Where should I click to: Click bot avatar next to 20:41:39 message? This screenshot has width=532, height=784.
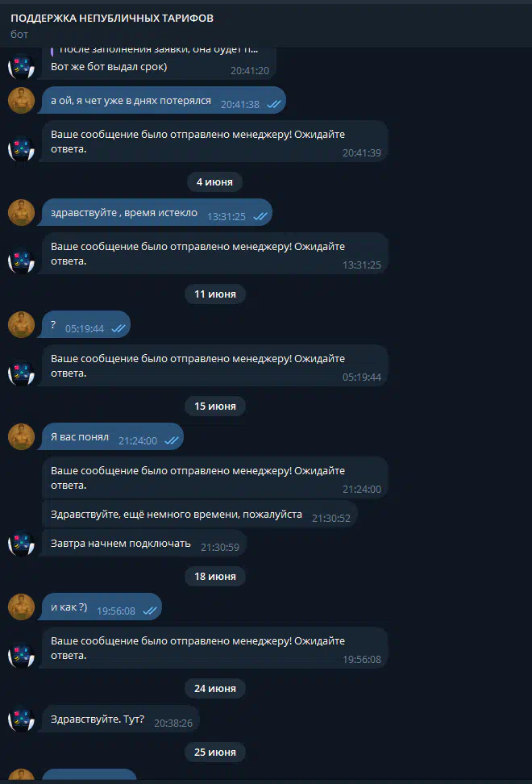click(21, 149)
